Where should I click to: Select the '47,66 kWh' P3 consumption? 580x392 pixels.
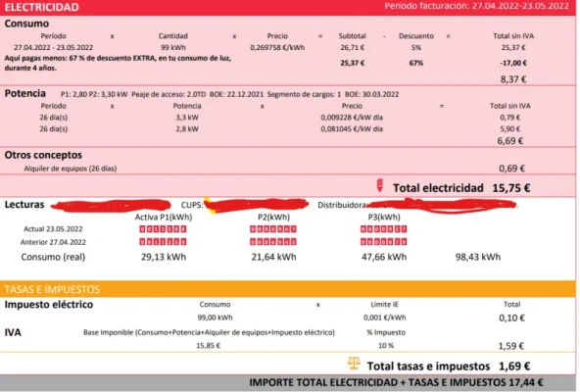click(384, 257)
